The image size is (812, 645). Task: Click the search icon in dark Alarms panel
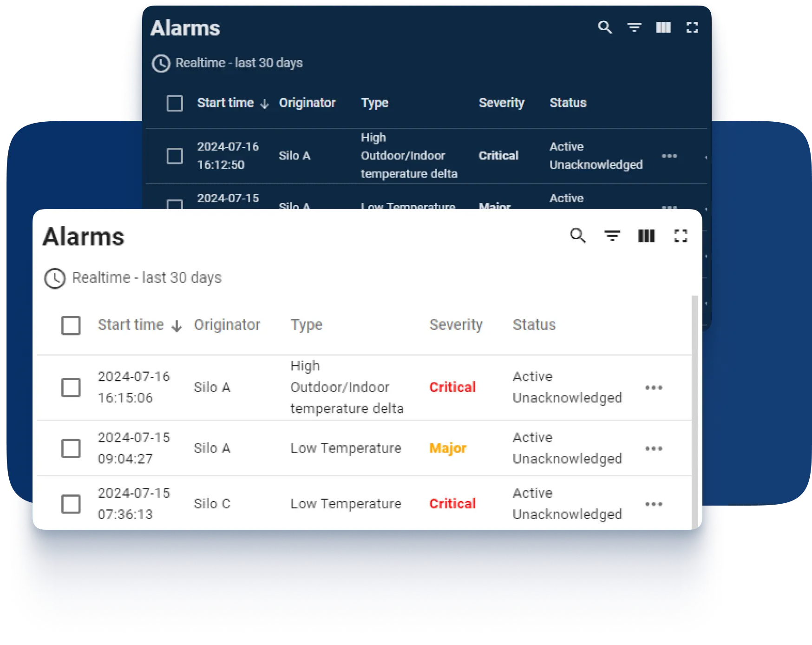point(605,27)
